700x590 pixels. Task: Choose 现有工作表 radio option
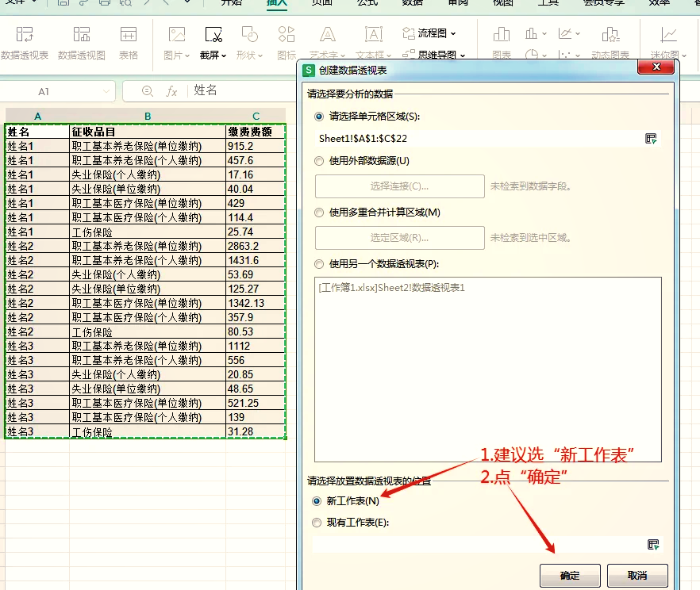tap(317, 523)
